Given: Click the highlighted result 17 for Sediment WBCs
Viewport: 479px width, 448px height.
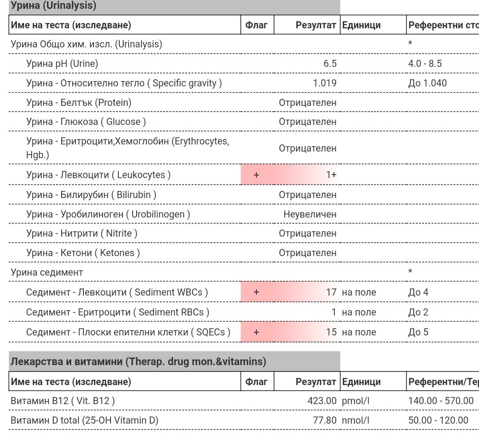Looking at the screenshot, I should pyautogui.click(x=331, y=292).
